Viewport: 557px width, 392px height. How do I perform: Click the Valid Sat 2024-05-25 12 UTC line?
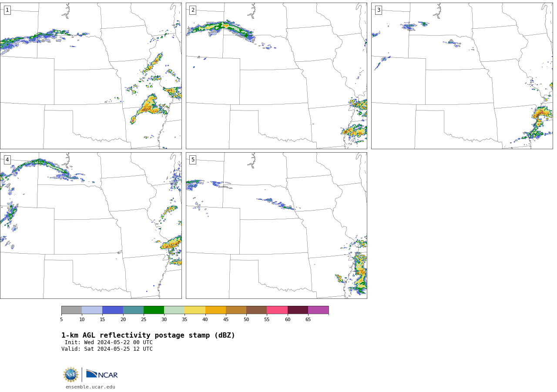pyautogui.click(x=107, y=349)
